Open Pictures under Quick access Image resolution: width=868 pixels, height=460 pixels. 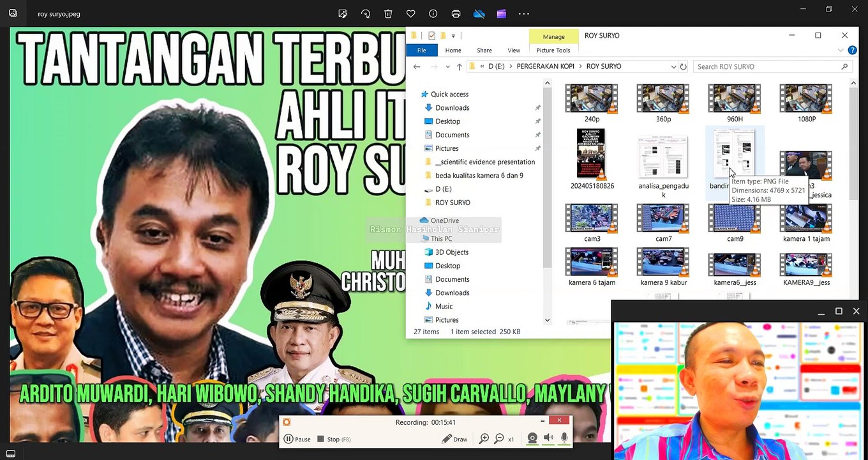(447, 148)
